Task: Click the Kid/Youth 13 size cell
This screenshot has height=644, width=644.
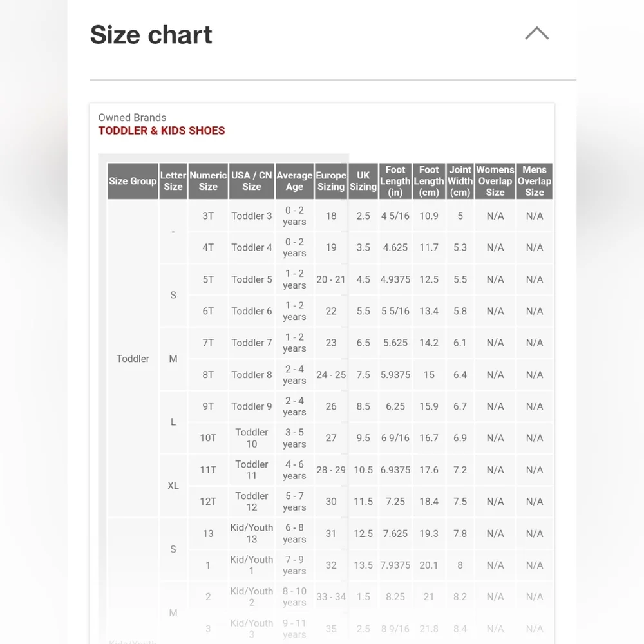Action: pos(251,533)
